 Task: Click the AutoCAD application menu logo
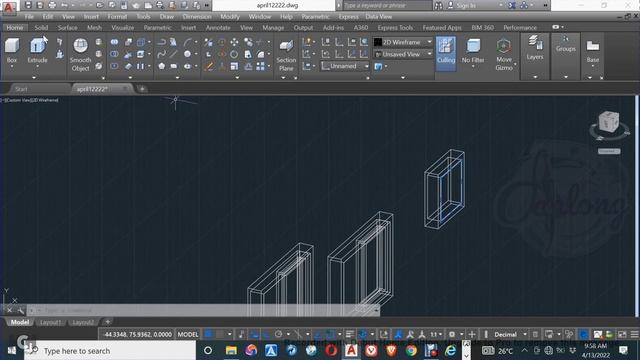coord(9,7)
